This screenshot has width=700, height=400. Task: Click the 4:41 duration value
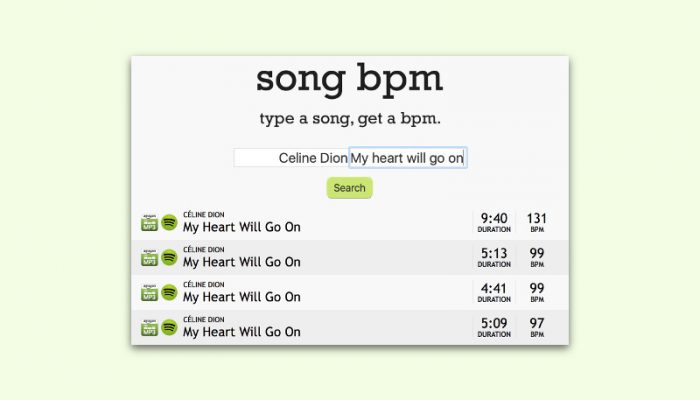[494, 288]
